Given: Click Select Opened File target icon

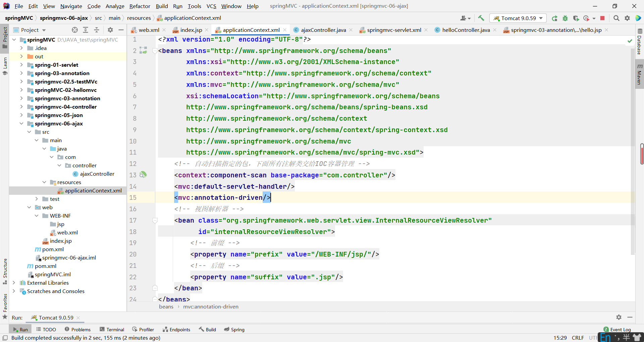Looking at the screenshot, I should (x=75, y=30).
